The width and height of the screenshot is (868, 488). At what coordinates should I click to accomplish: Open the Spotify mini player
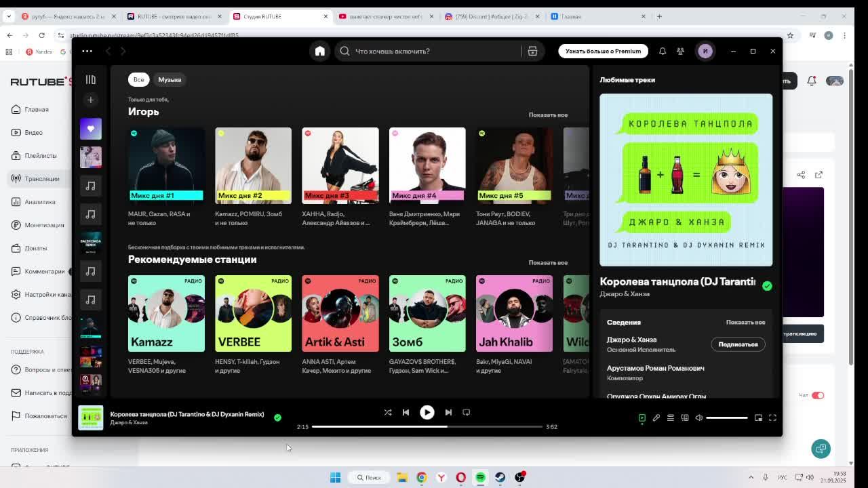pyautogui.click(x=758, y=418)
